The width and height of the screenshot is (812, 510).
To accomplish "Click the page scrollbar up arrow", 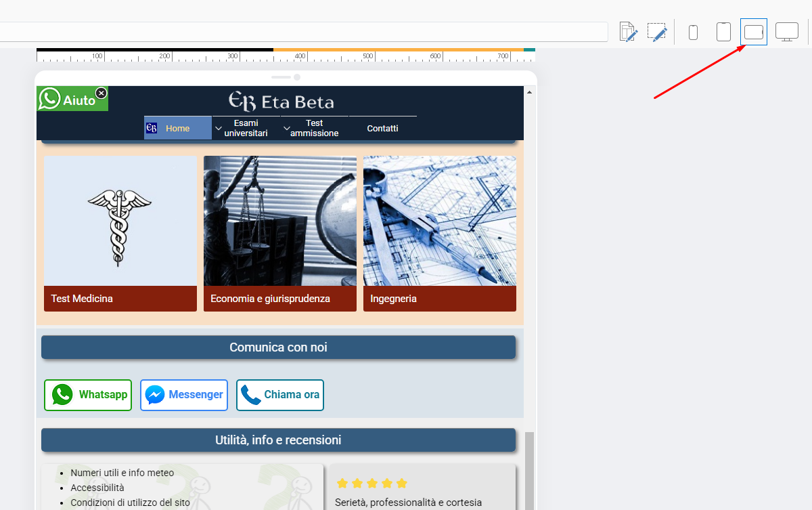I will point(530,91).
